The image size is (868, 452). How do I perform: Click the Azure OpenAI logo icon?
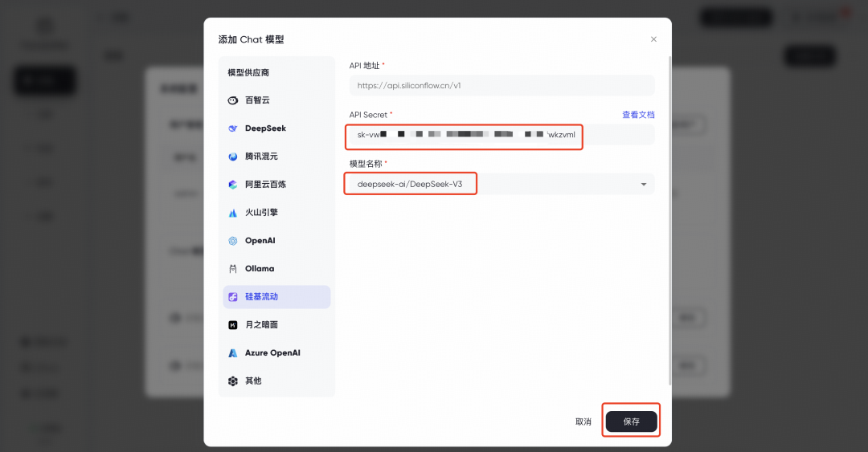[x=233, y=353]
